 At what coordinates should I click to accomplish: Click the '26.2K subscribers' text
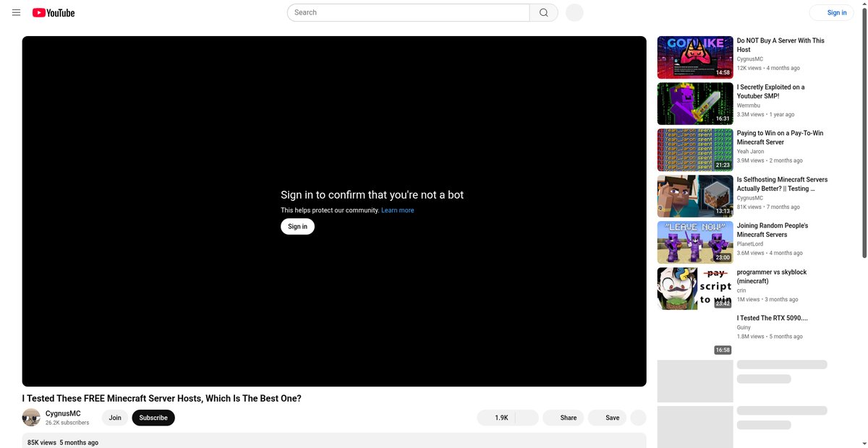(67, 423)
